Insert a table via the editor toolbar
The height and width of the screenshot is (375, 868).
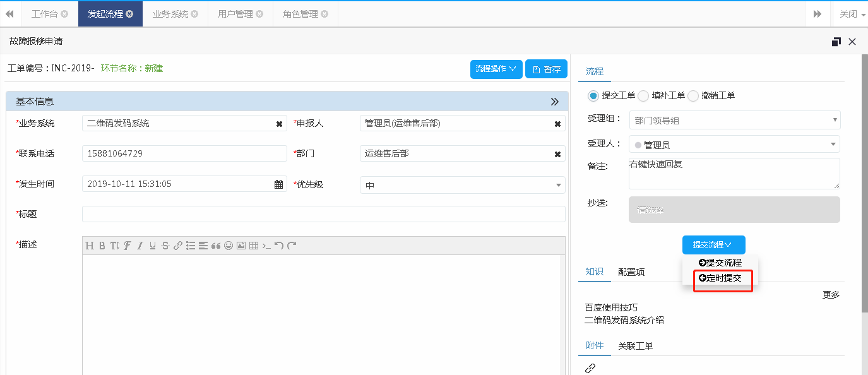click(x=253, y=246)
